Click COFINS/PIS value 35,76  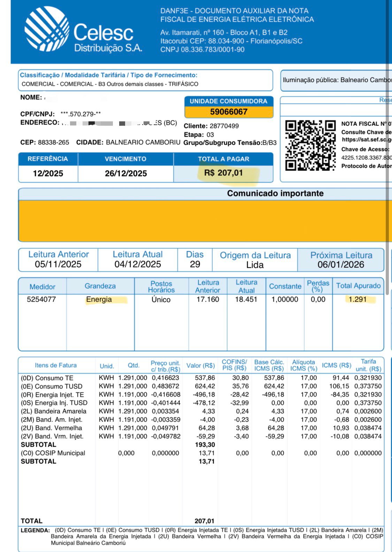pyautogui.click(x=241, y=386)
